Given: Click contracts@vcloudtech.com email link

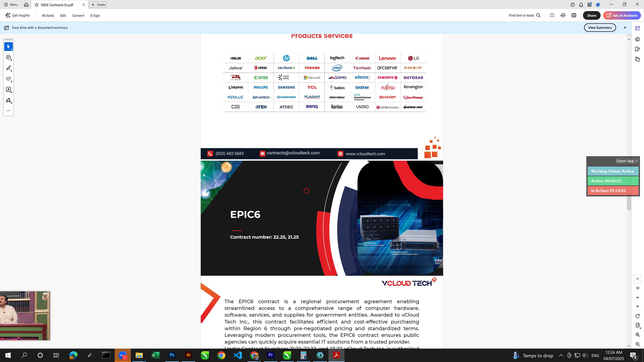Looking at the screenshot, I should click(x=293, y=153).
